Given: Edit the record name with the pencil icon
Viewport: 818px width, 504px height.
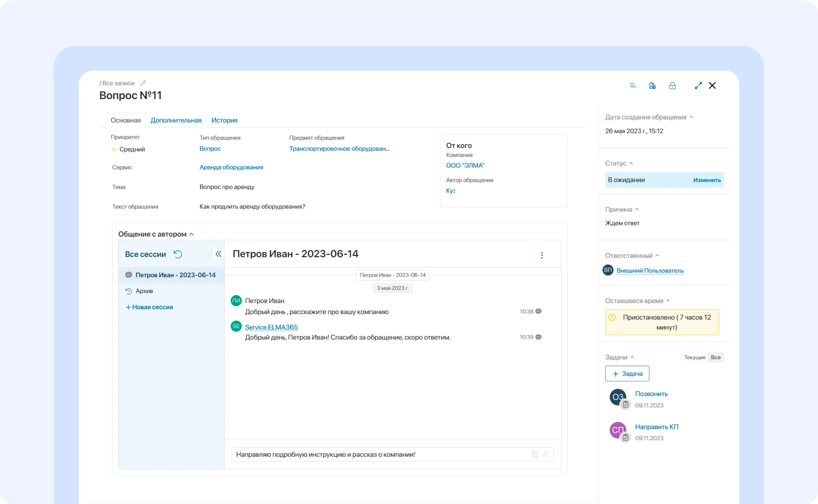Looking at the screenshot, I should coord(143,83).
